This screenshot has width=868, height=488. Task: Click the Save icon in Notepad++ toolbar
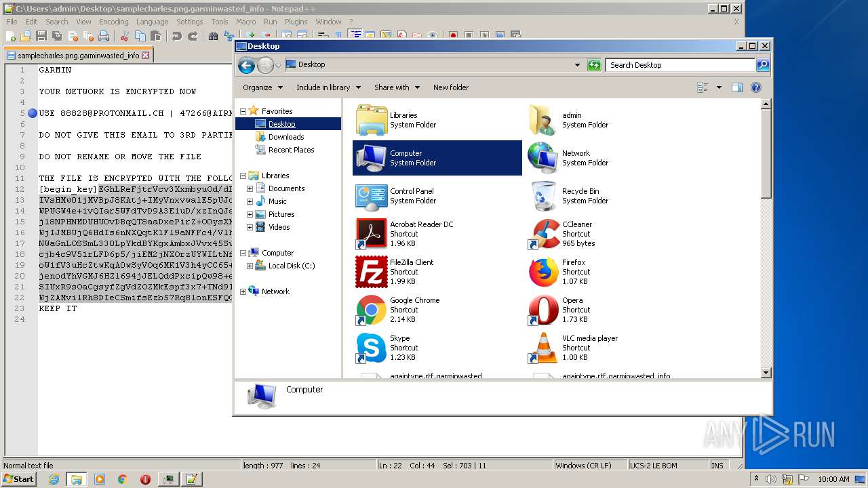41,36
